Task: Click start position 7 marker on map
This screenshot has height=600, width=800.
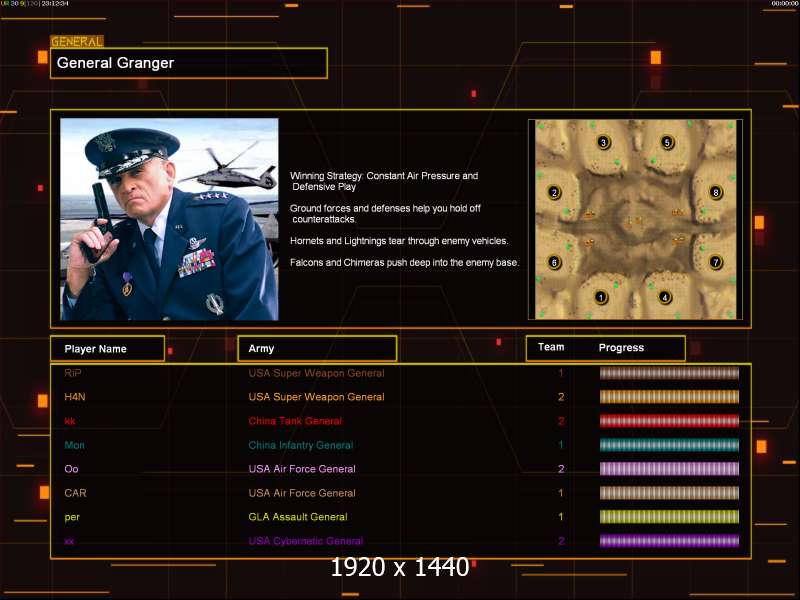Action: (x=716, y=262)
